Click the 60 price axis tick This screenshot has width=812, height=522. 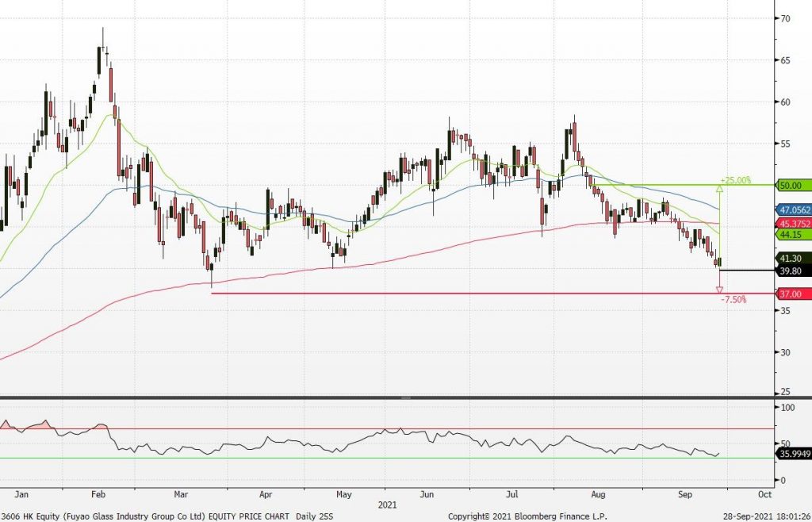(785, 102)
